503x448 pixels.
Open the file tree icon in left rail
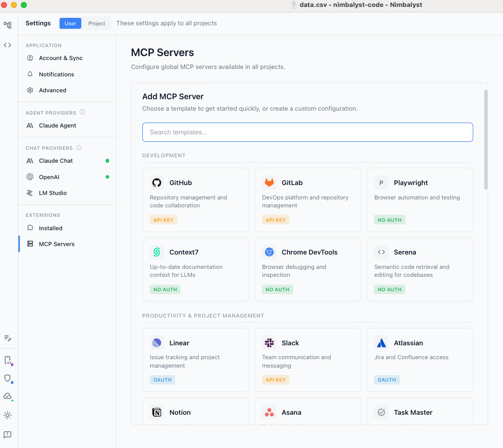(7, 25)
